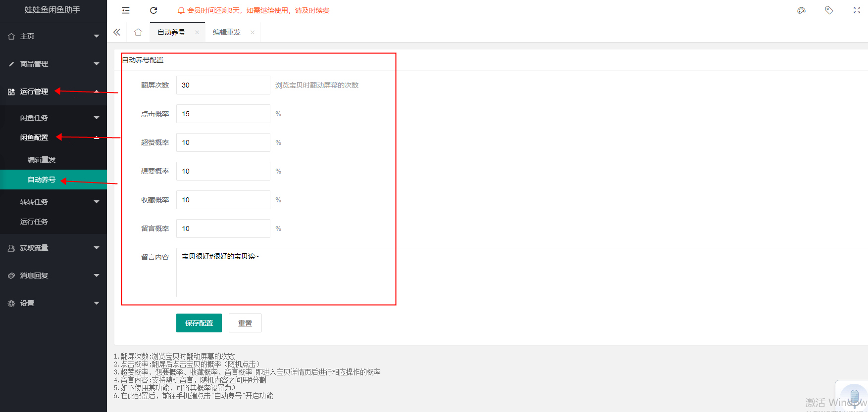Image resolution: width=868 pixels, height=412 pixels.
Task: Open the theme palette icon
Action: point(802,10)
